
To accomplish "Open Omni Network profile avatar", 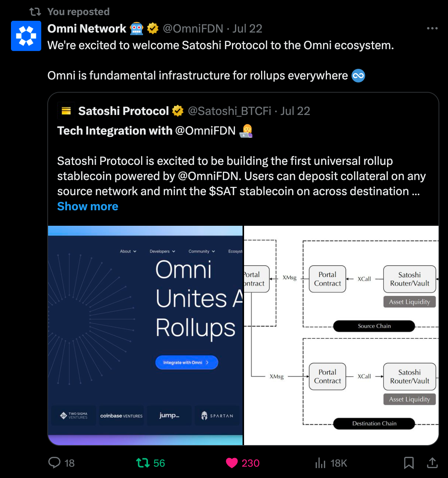I will [26, 36].
